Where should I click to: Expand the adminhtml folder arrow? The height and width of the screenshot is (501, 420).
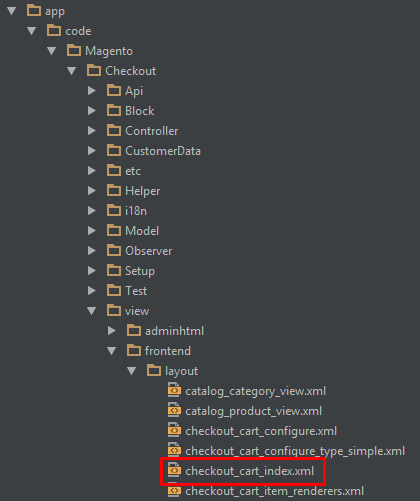click(112, 331)
